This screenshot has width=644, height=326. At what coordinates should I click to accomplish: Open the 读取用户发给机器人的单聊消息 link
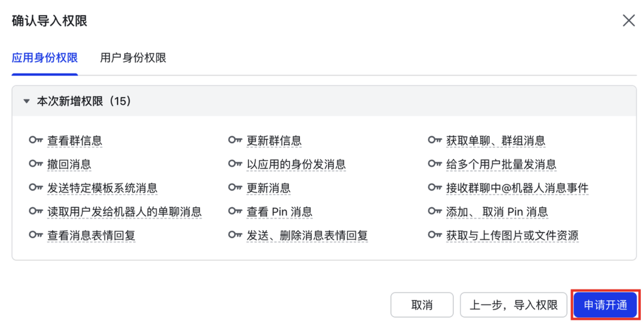point(125,211)
